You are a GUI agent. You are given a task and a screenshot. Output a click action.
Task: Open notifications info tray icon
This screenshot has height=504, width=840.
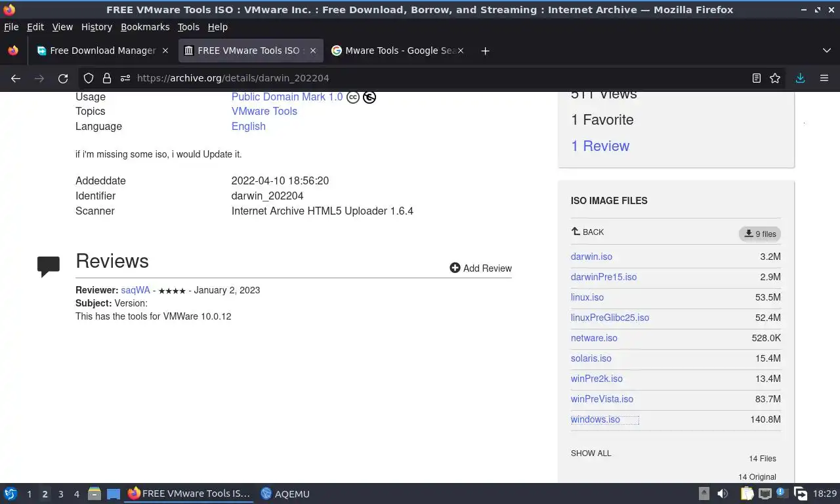click(x=782, y=492)
